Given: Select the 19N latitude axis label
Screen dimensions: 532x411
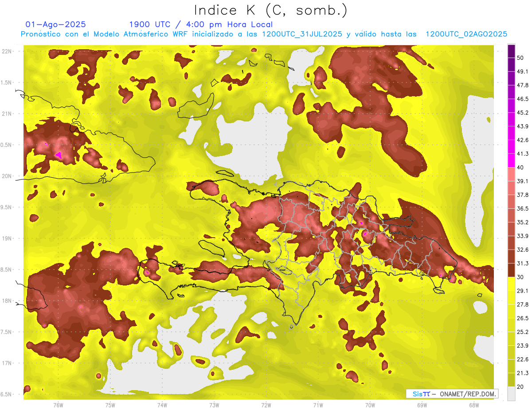Looking at the screenshot, I should [6, 239].
